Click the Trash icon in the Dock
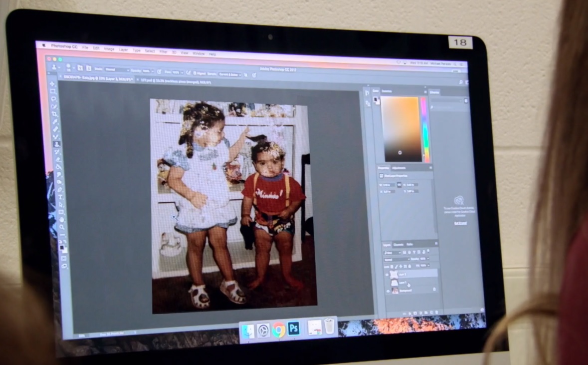 click(329, 327)
